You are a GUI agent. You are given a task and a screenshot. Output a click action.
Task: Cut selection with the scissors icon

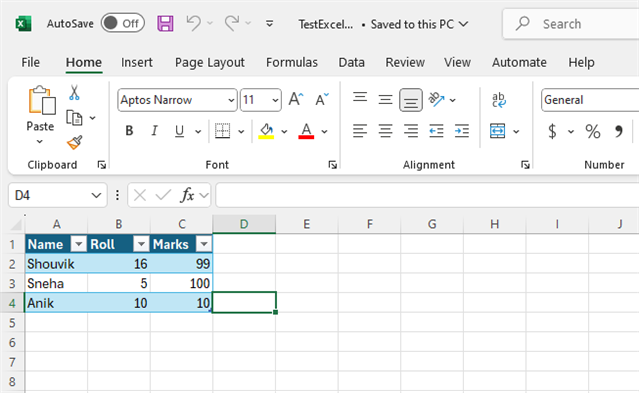74,93
